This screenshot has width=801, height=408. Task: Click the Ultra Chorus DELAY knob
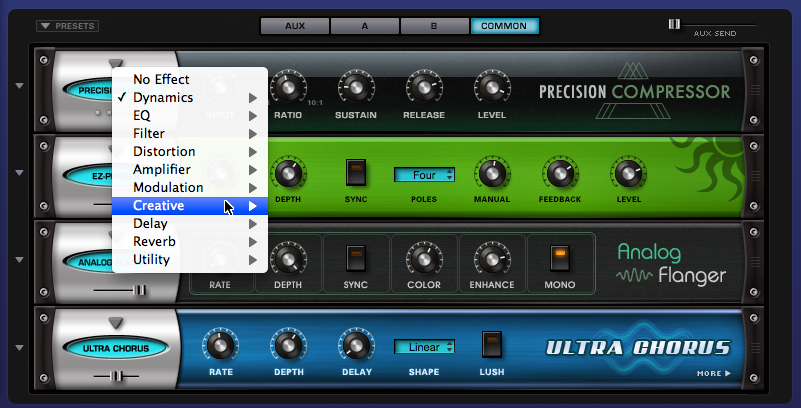pos(356,345)
